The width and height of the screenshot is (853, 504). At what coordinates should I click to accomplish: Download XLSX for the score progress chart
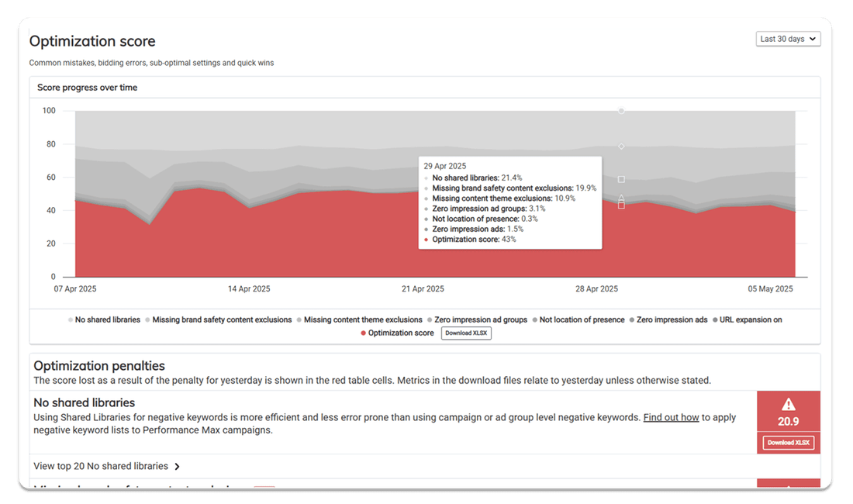tap(466, 333)
